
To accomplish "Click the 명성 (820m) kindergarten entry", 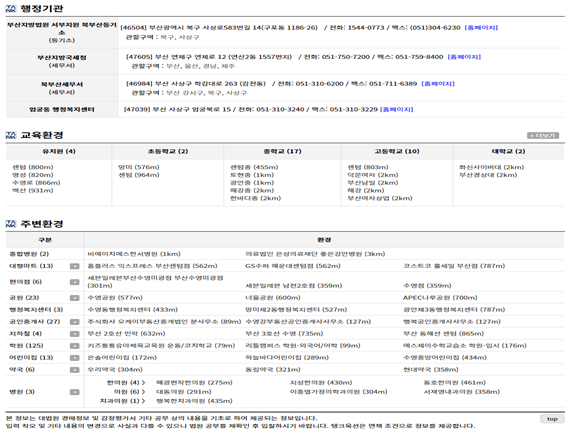I will 33,175.
